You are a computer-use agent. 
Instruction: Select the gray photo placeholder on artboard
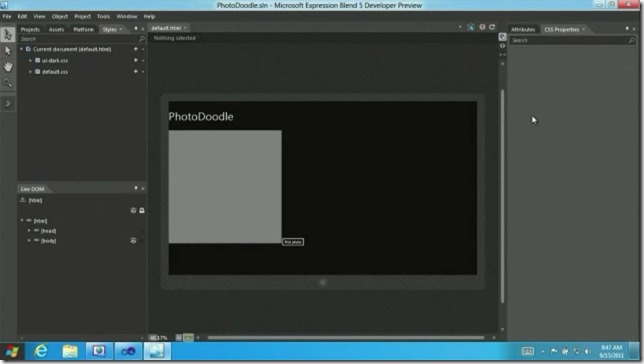pos(225,187)
